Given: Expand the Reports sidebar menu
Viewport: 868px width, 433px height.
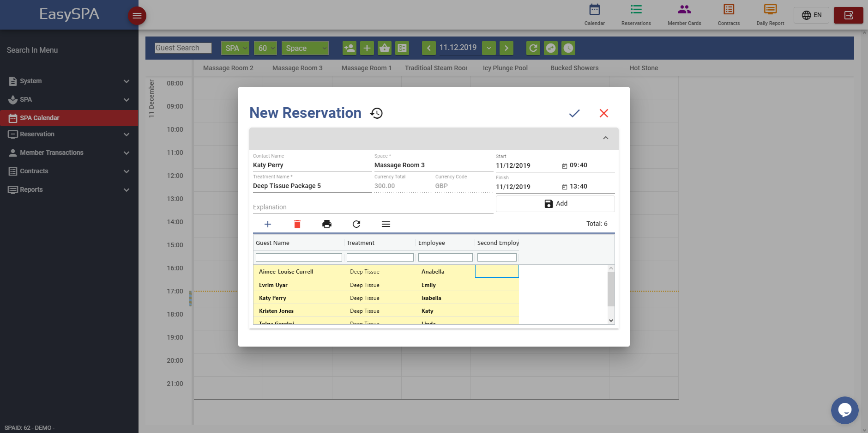Looking at the screenshot, I should pyautogui.click(x=69, y=189).
